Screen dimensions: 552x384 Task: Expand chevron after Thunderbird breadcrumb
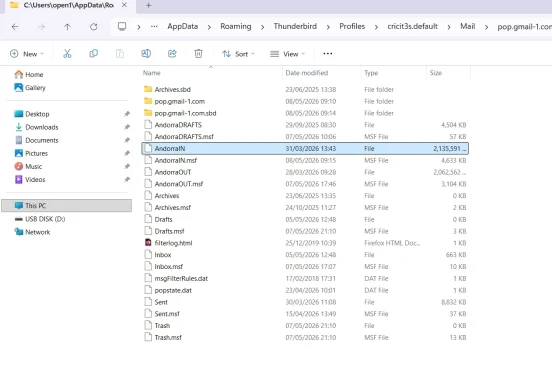(328, 27)
